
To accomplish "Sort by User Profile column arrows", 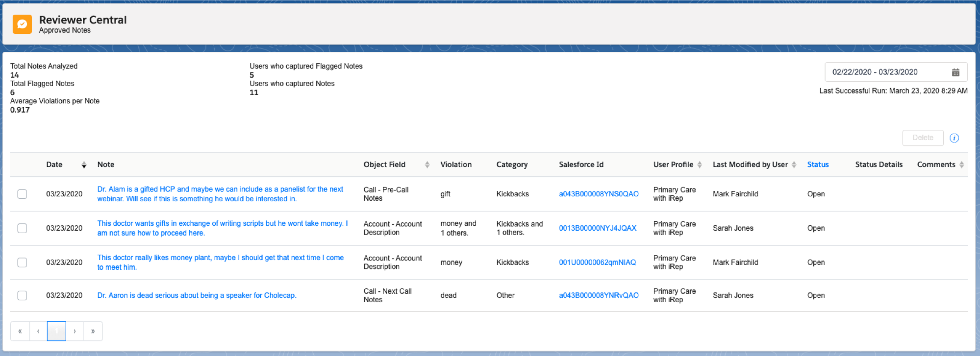I will [x=699, y=165].
